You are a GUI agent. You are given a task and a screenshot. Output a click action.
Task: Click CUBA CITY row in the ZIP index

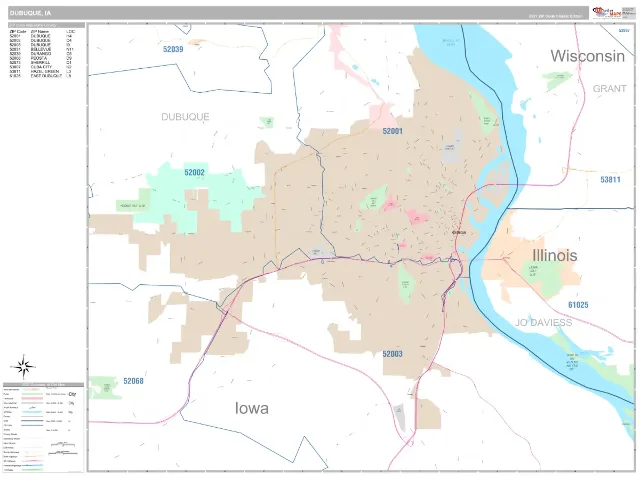click(x=42, y=67)
